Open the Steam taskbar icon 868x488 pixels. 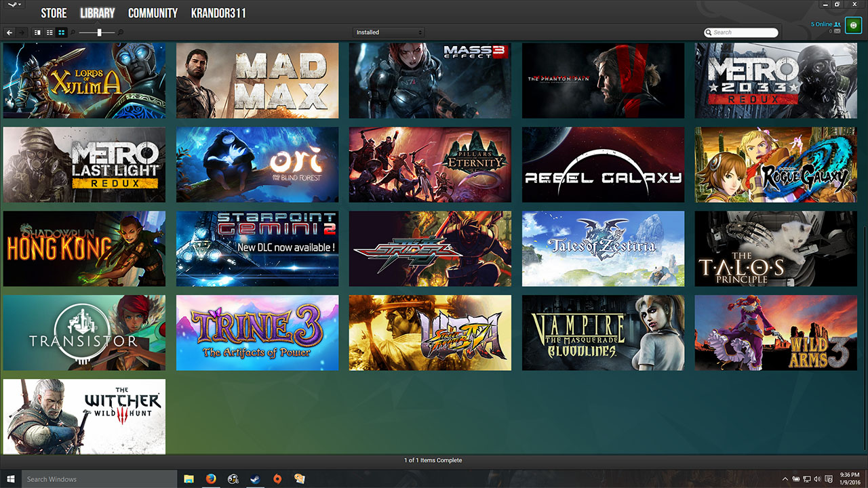tap(255, 479)
